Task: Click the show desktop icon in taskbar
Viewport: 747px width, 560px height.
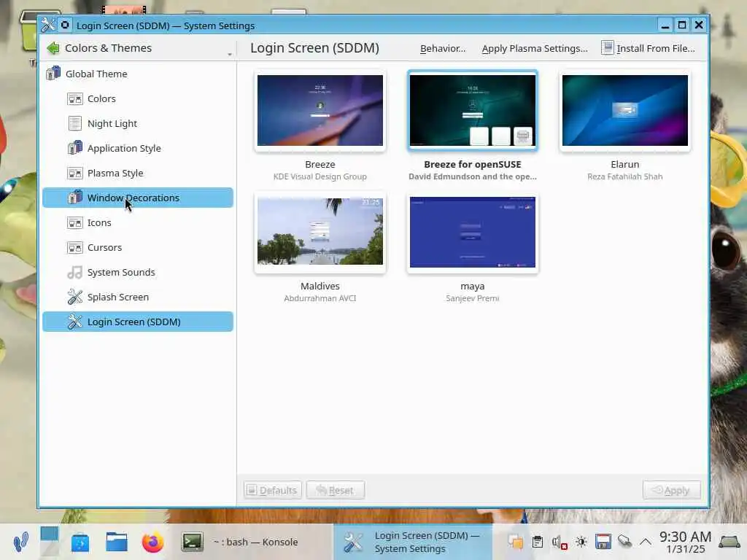Action: coord(729,542)
